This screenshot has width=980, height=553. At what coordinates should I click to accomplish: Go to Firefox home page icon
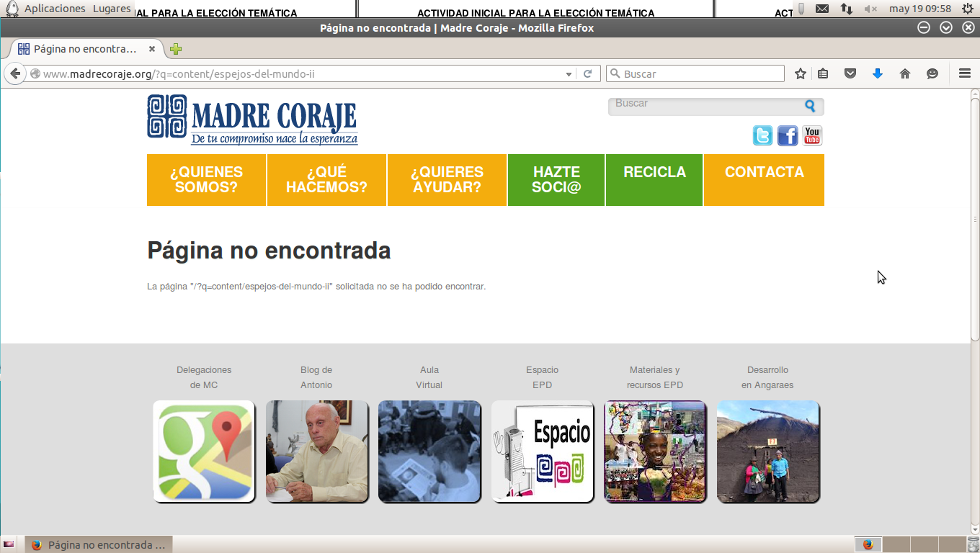pyautogui.click(x=905, y=73)
